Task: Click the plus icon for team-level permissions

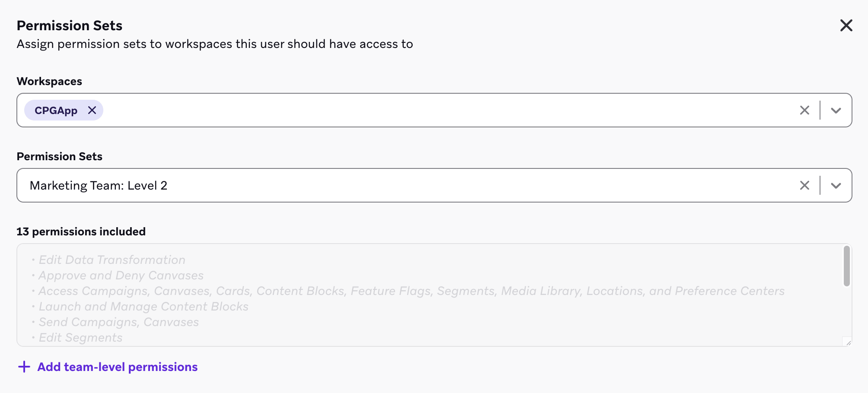Action: [x=24, y=367]
